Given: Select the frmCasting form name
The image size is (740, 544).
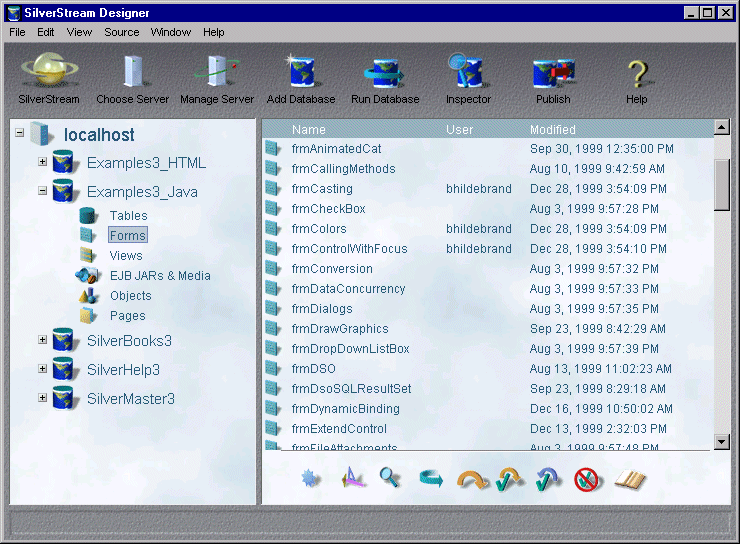Looking at the screenshot, I should click(322, 189).
